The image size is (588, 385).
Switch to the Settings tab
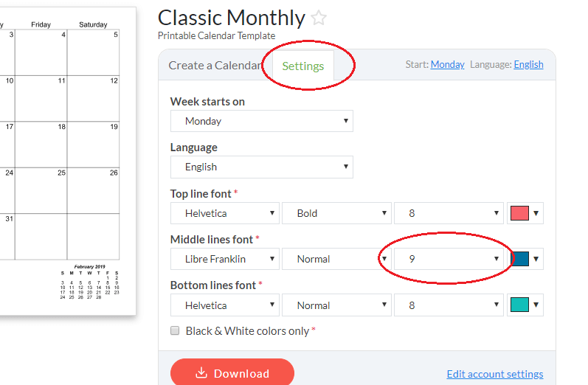(x=303, y=66)
